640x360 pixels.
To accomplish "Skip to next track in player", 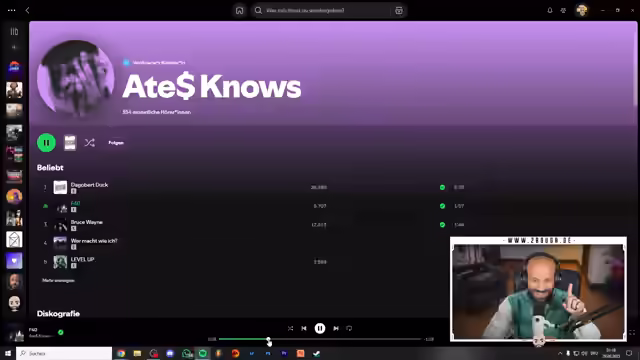I will [336, 328].
